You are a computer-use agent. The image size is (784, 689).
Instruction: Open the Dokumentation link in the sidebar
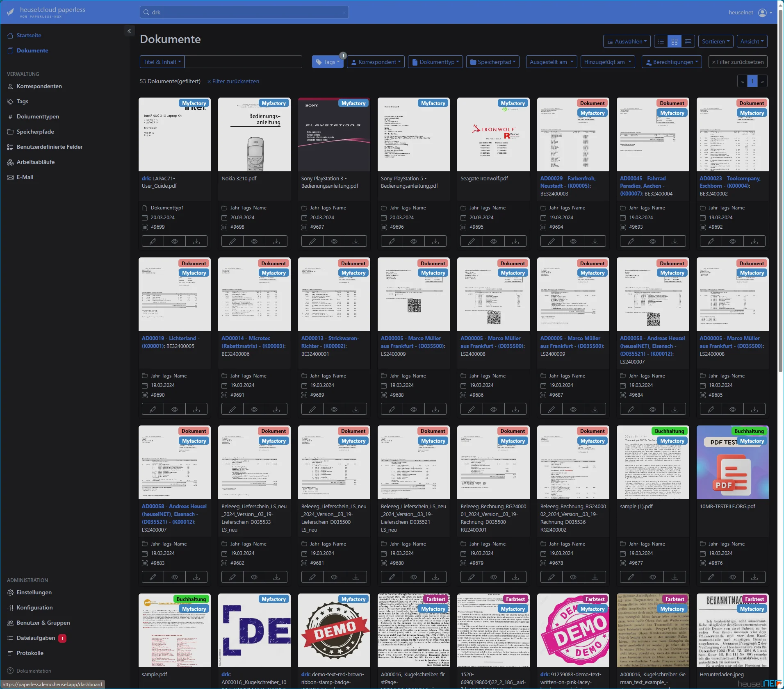[34, 671]
